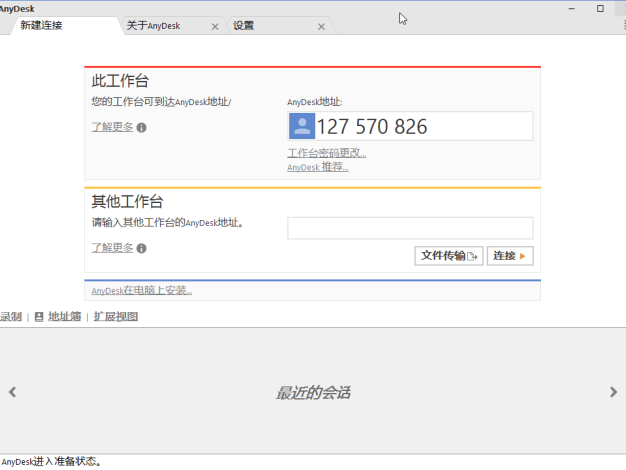The image size is (626, 470).
Task: Show next recent sessions with right arrow
Action: (x=613, y=392)
